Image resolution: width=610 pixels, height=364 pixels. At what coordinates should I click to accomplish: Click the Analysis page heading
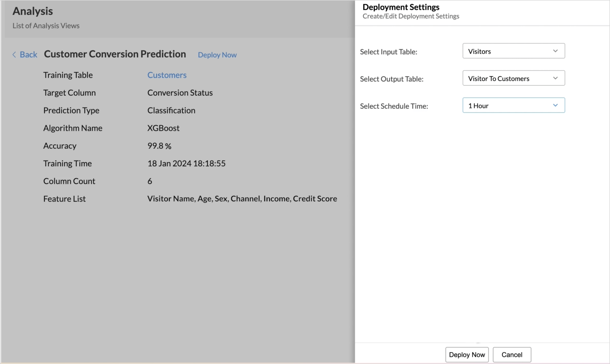[x=33, y=11]
